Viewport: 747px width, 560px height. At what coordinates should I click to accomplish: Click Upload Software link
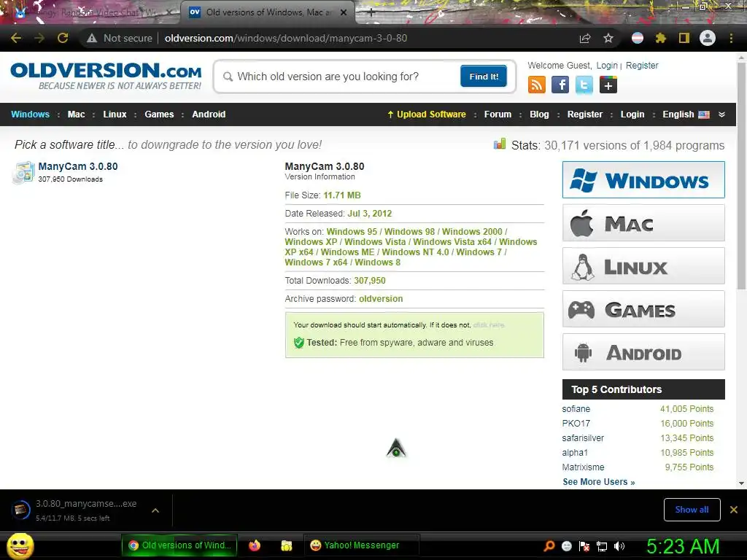coord(426,114)
